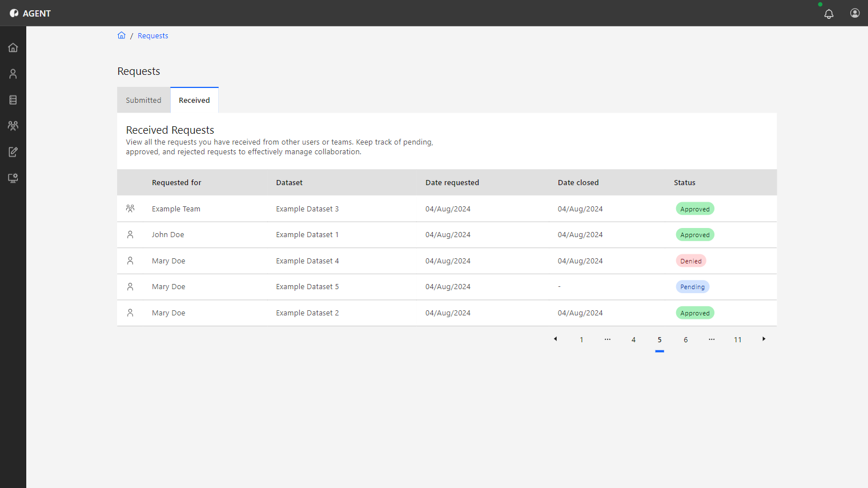Switch to the Submitted tab

[143, 100]
